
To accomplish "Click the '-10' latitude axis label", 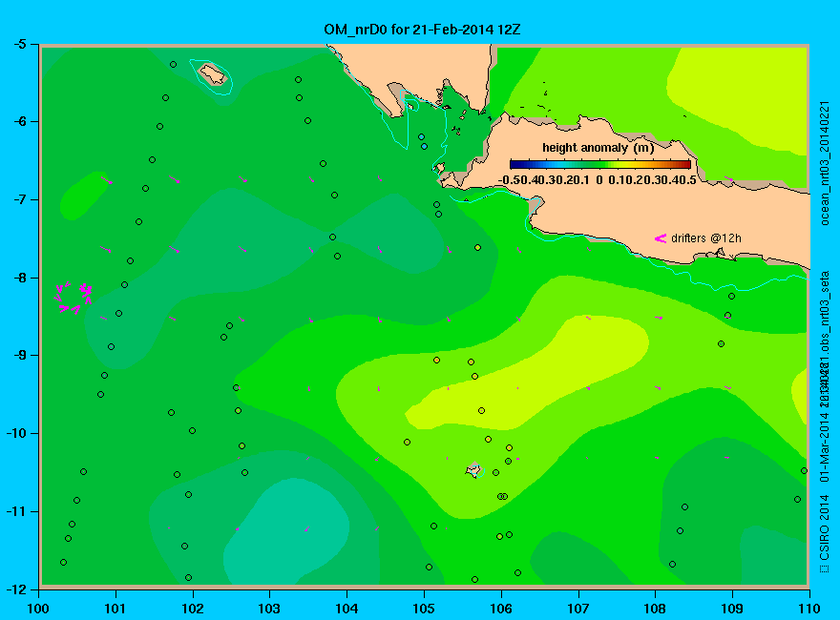I will (15, 433).
